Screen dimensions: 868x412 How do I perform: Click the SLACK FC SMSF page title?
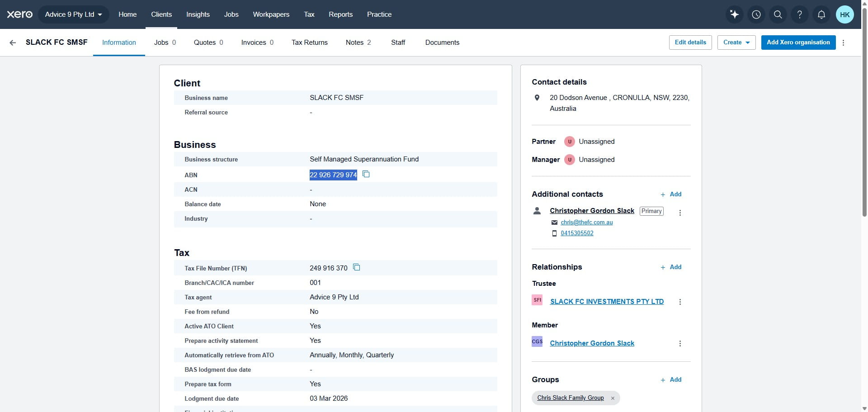[x=57, y=43]
